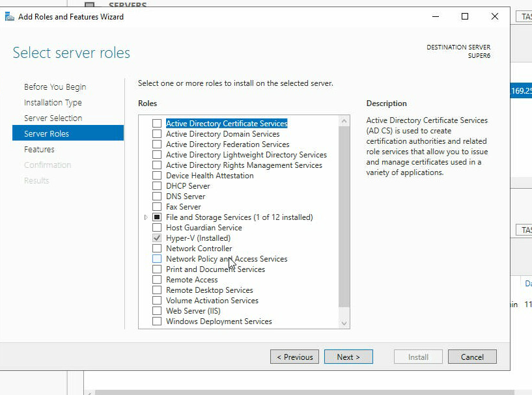
Task: Click the wizard icon in title bar
Action: (x=10, y=17)
